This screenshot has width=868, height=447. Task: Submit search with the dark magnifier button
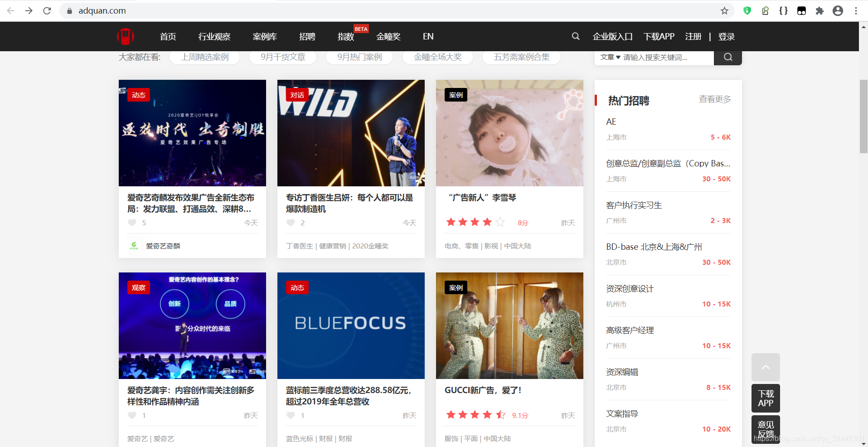pyautogui.click(x=728, y=57)
